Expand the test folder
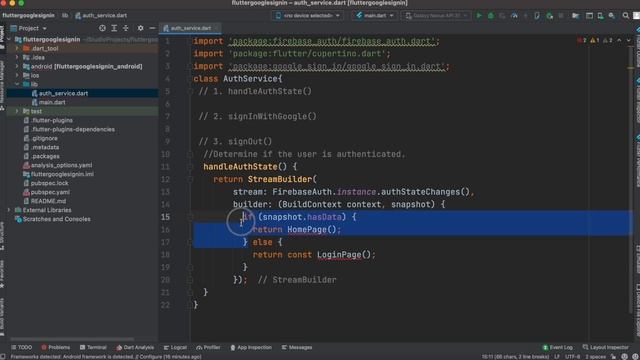The height and width of the screenshot is (360, 640). tap(17, 111)
